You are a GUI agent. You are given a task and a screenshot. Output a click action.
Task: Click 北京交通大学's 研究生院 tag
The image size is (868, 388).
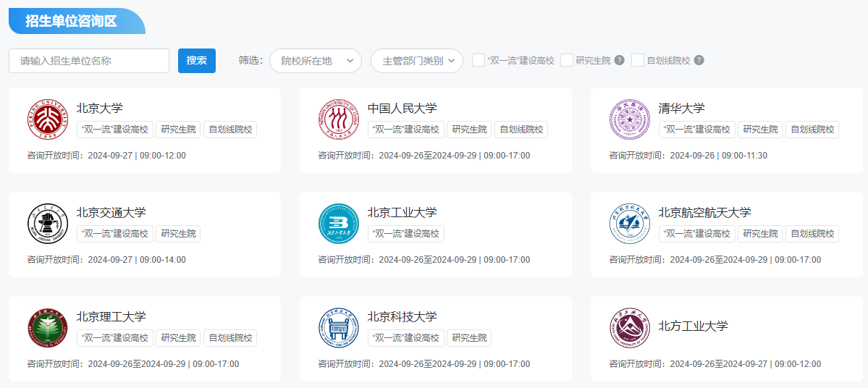178,234
